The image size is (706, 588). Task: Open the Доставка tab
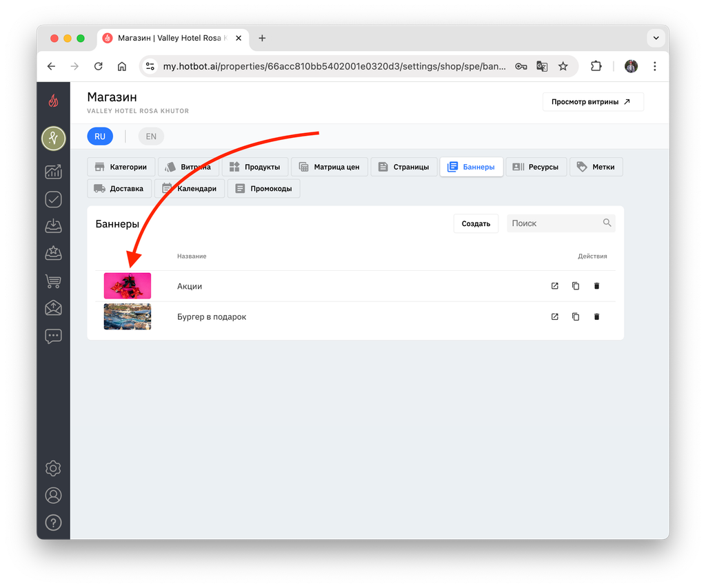pos(119,189)
